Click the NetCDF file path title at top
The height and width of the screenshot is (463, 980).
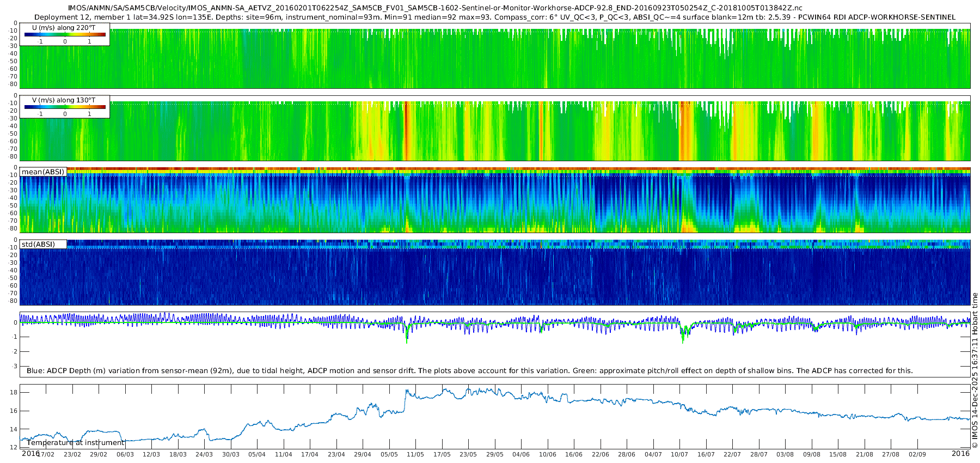tap(435, 8)
